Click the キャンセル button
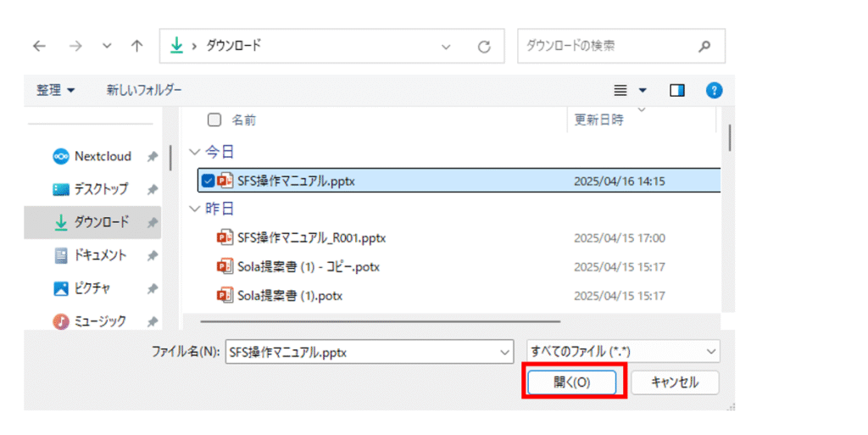 tap(675, 382)
